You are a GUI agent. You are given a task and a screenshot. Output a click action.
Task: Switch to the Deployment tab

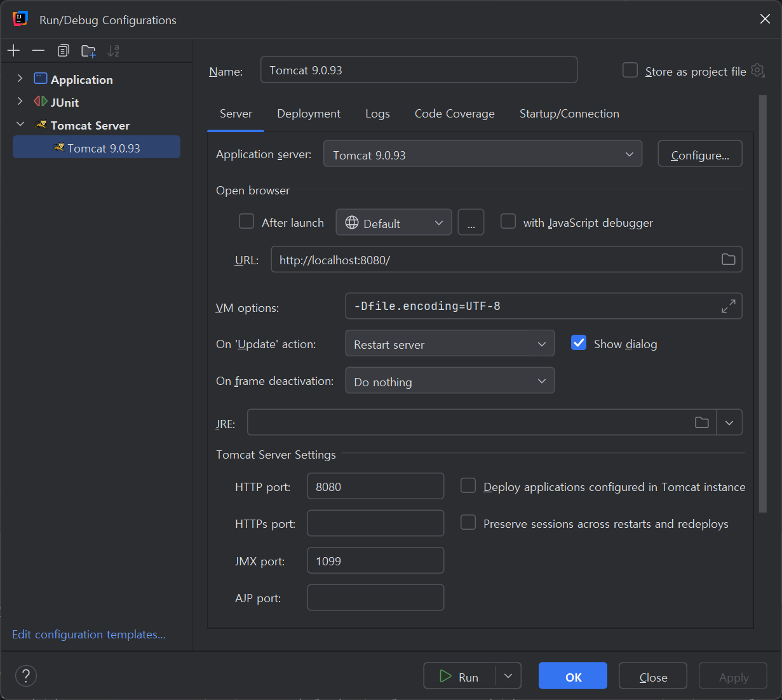coord(309,114)
